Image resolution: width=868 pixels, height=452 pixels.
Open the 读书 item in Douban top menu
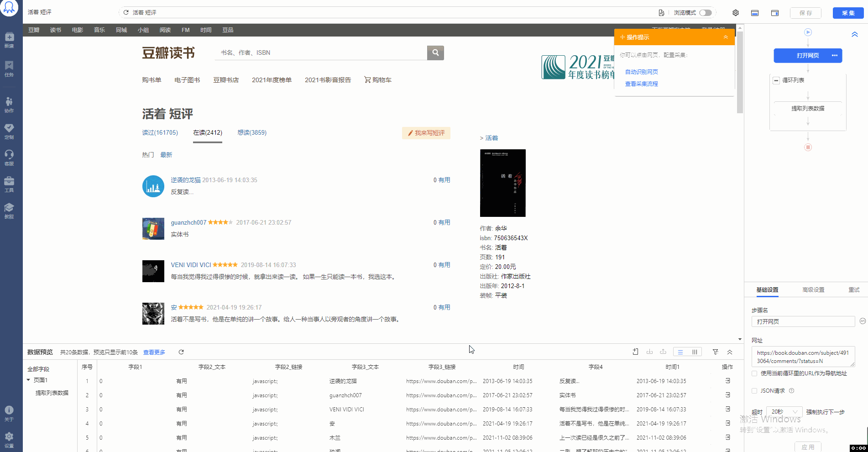56,30
